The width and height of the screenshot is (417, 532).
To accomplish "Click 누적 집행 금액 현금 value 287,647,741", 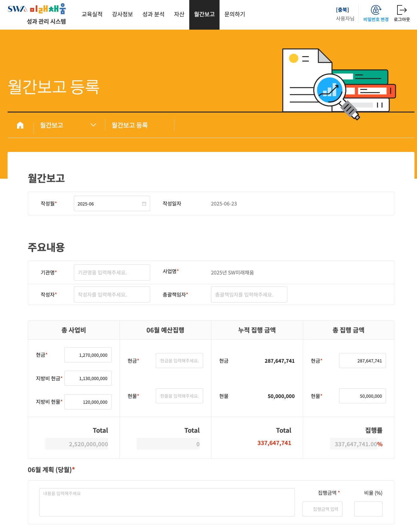I will 279,361.
